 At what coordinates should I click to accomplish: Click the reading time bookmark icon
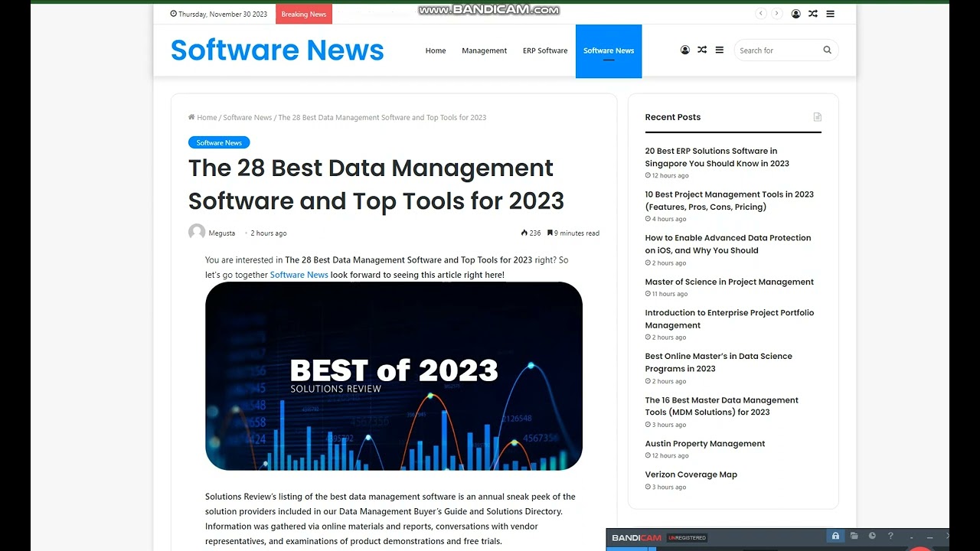(x=550, y=233)
